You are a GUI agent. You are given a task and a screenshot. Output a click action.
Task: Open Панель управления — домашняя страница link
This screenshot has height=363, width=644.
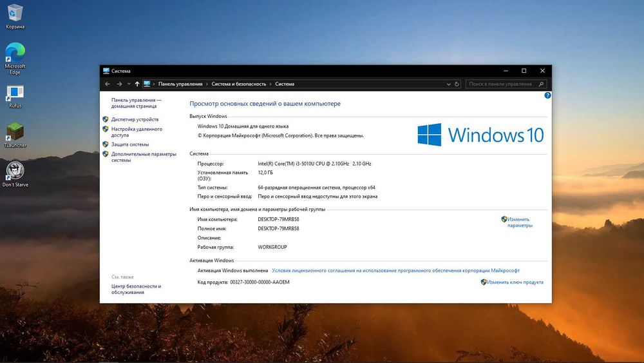point(136,103)
